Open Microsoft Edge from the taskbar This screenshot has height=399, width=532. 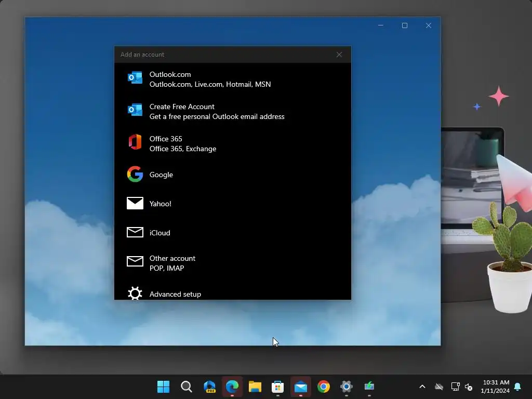tap(232, 387)
